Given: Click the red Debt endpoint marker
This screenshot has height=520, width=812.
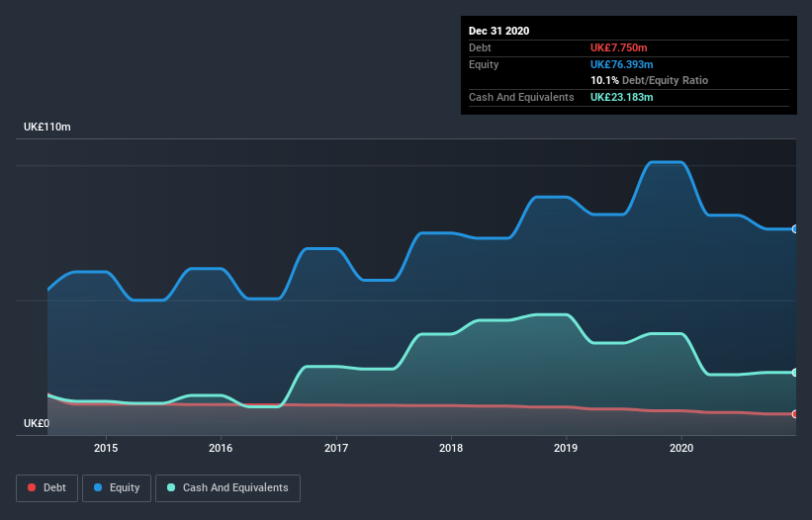Looking at the screenshot, I should (795, 414).
